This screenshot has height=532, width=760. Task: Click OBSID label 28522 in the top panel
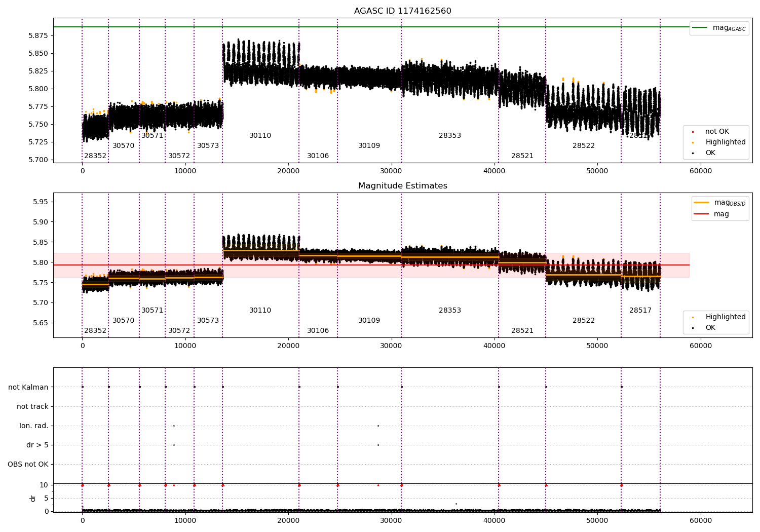point(584,145)
